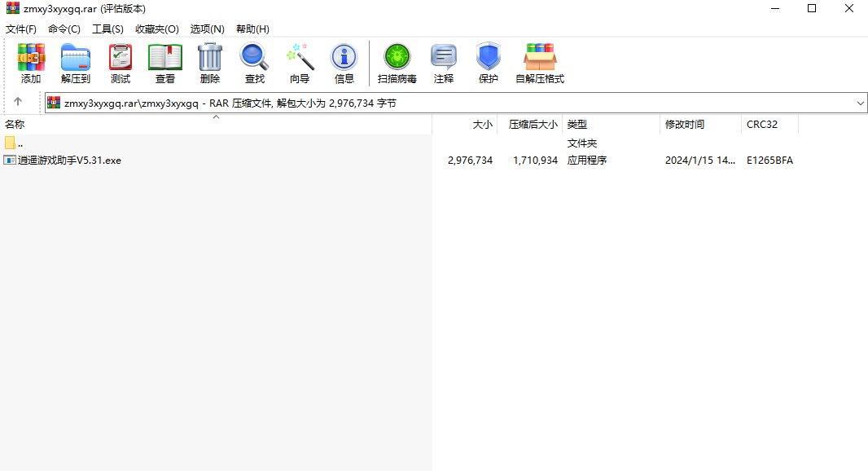Sort by the CRC32 column header
Image resolution: width=868 pixels, height=471 pixels.
[769, 125]
